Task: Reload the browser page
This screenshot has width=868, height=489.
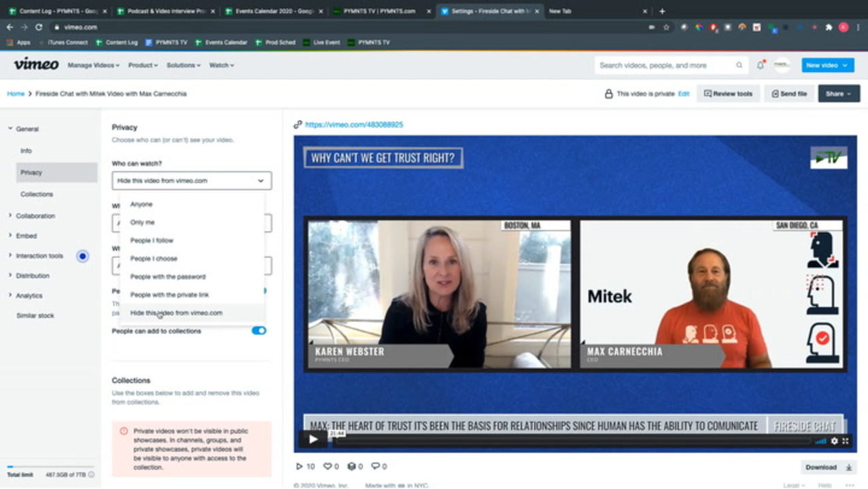Action: (39, 27)
